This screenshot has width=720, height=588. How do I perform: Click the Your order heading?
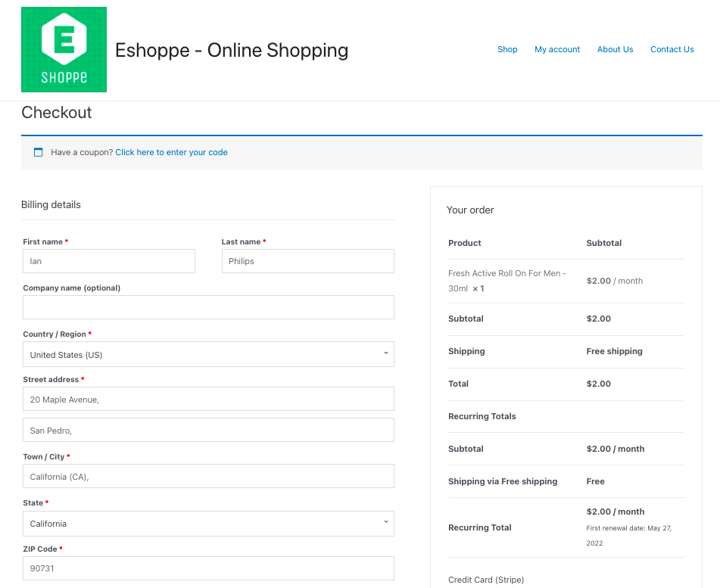[x=470, y=210]
